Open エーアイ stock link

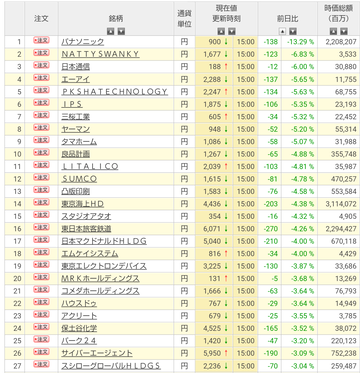point(76,79)
